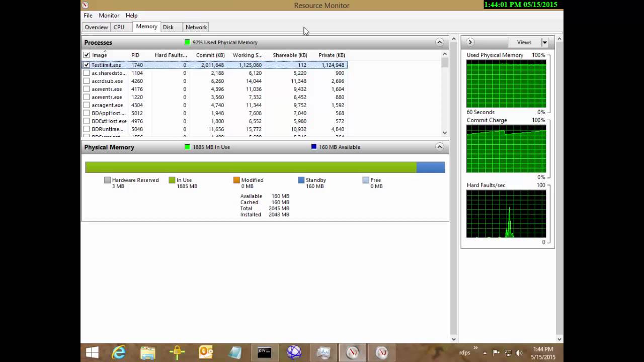Open the blue globe app in the taskbar
This screenshot has width=644, height=362.
[x=294, y=352]
